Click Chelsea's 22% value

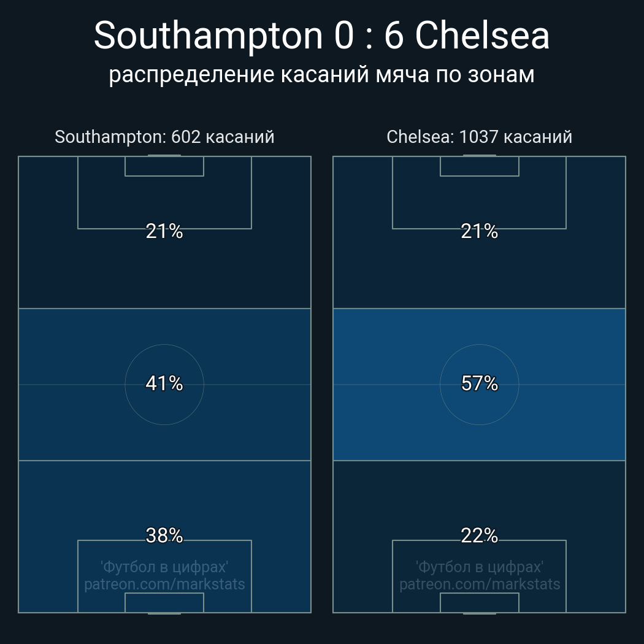(479, 535)
